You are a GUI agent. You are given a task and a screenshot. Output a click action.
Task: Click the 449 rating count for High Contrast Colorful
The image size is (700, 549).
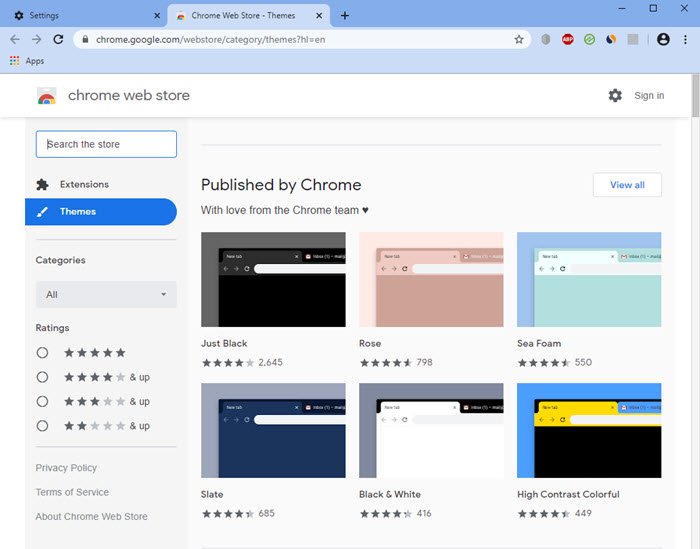(x=583, y=513)
